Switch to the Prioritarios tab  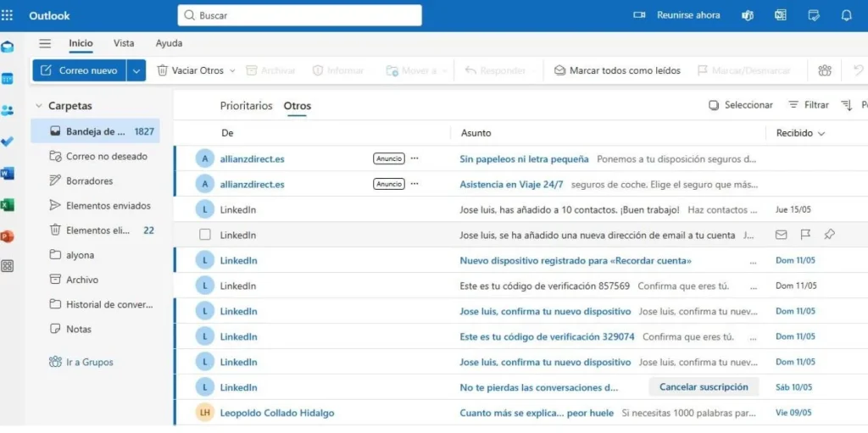pyautogui.click(x=246, y=106)
